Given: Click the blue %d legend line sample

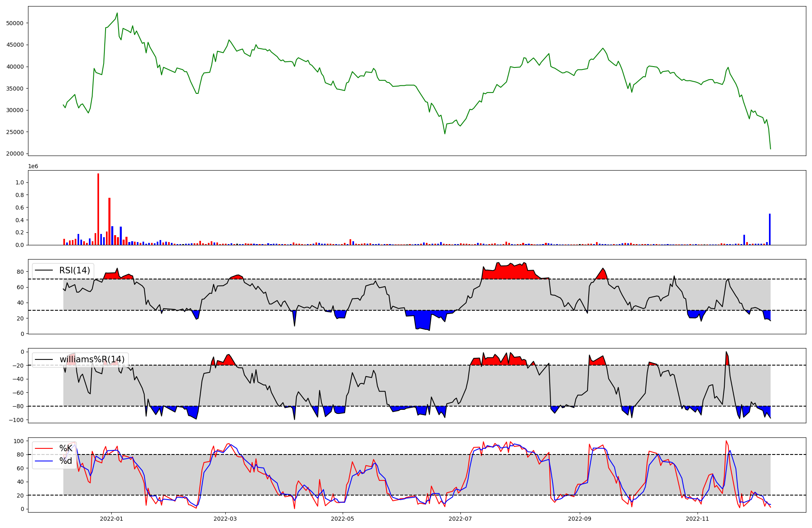Looking at the screenshot, I should pos(44,461).
